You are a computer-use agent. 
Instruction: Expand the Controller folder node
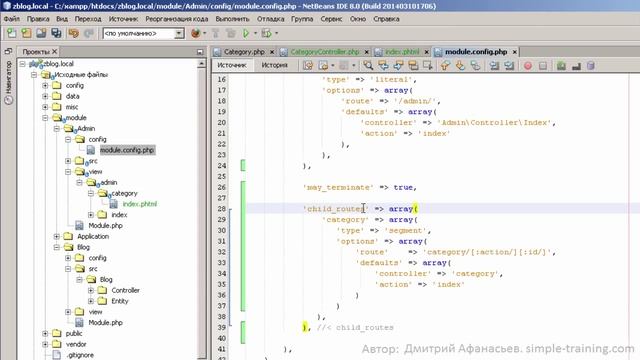tap(91, 290)
